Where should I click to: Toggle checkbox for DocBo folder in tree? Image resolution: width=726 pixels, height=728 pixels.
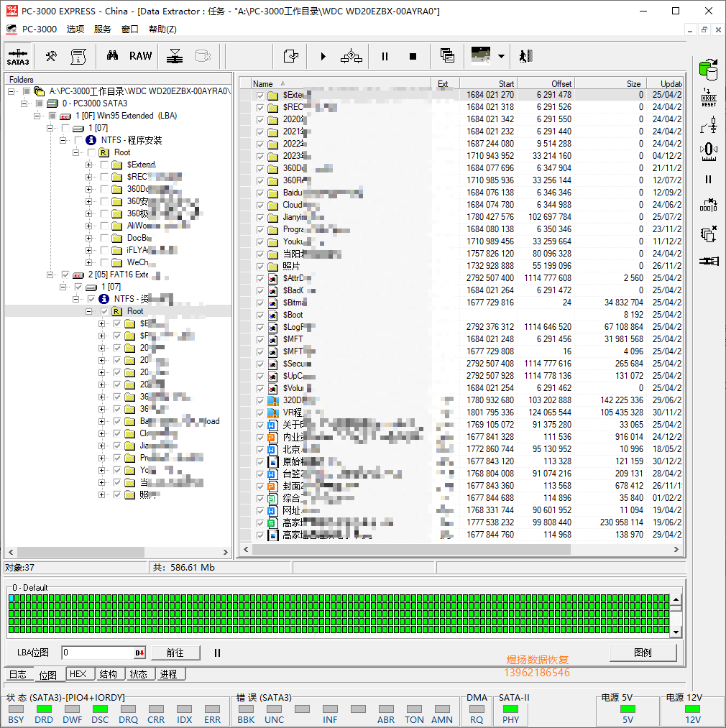coord(104,238)
